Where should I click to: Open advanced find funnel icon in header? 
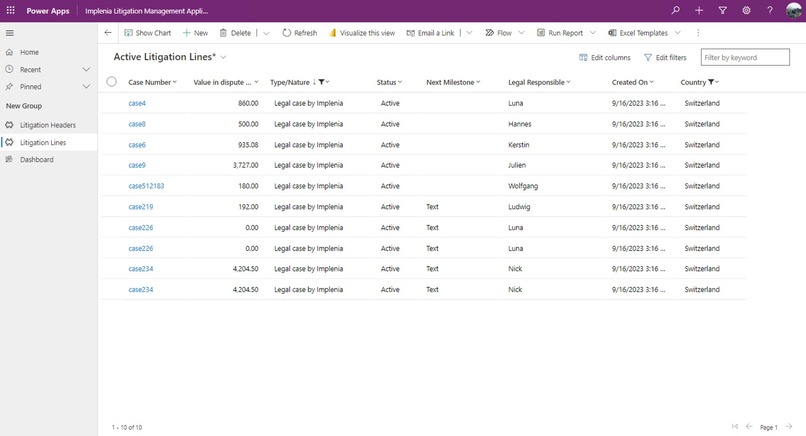(x=722, y=10)
